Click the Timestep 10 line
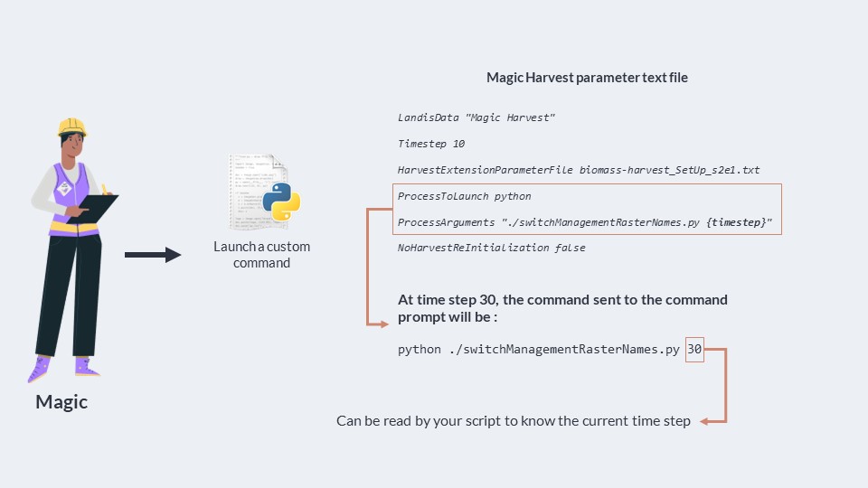 pyautogui.click(x=430, y=144)
